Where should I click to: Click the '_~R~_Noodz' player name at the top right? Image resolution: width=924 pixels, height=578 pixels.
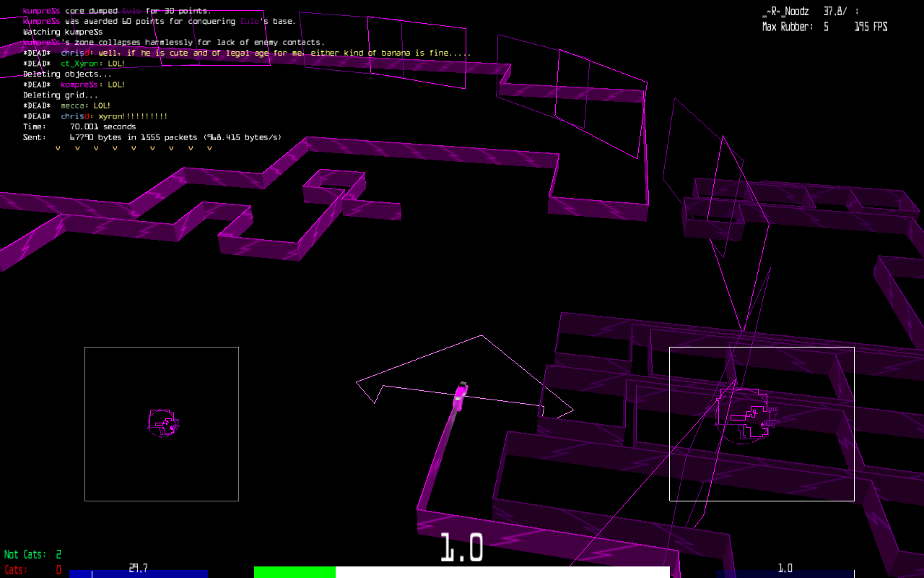785,12
